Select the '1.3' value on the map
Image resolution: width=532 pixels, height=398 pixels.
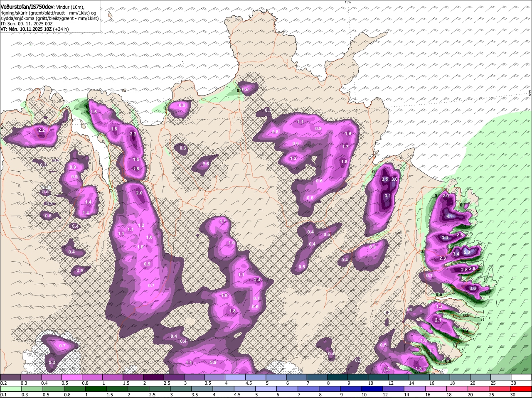(293, 158)
